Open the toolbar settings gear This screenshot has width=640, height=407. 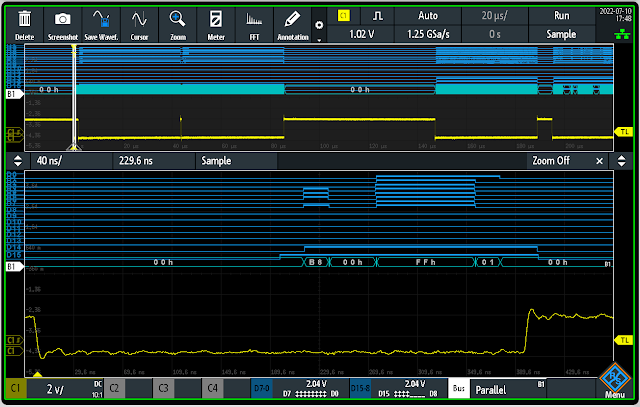click(319, 24)
